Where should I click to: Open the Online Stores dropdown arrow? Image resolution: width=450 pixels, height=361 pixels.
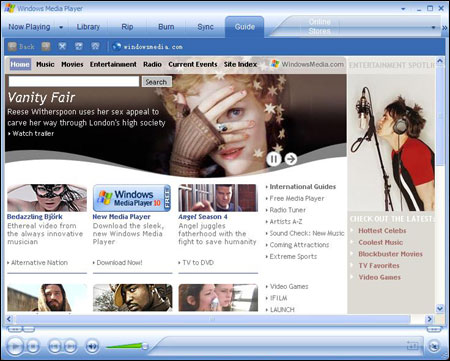pyautogui.click(x=433, y=27)
